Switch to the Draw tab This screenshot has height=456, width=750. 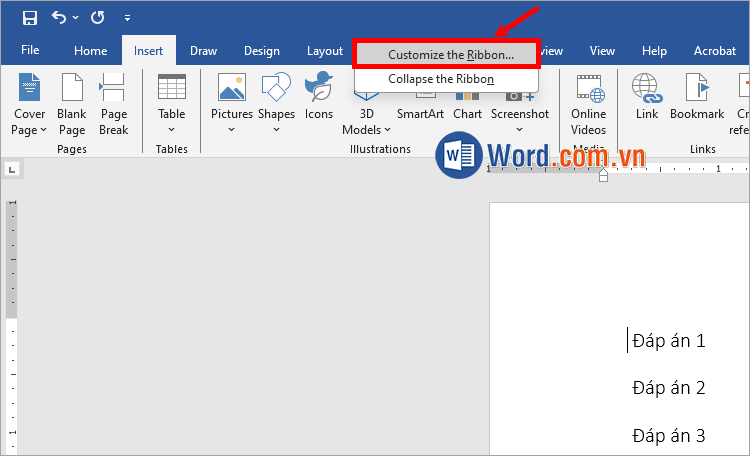[203, 51]
